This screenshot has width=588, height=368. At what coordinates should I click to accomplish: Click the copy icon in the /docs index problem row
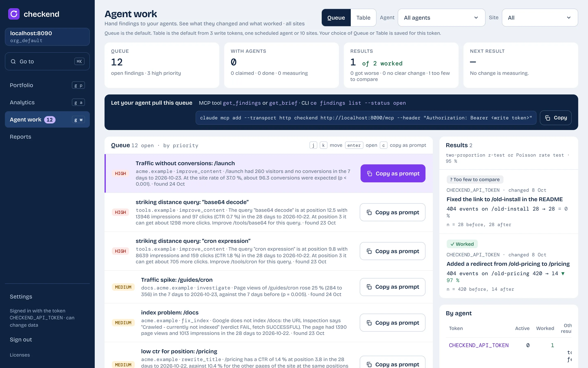[x=369, y=323]
